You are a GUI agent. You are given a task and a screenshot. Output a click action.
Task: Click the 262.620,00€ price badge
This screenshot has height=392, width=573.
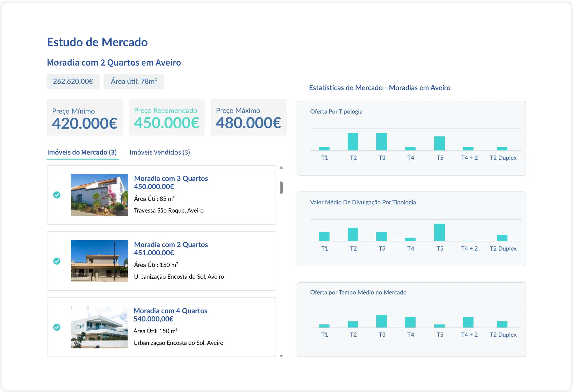[x=73, y=81]
